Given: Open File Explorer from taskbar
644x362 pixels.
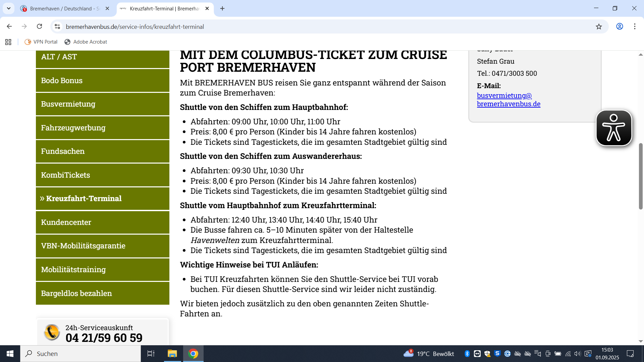Looking at the screenshot, I should [172, 354].
